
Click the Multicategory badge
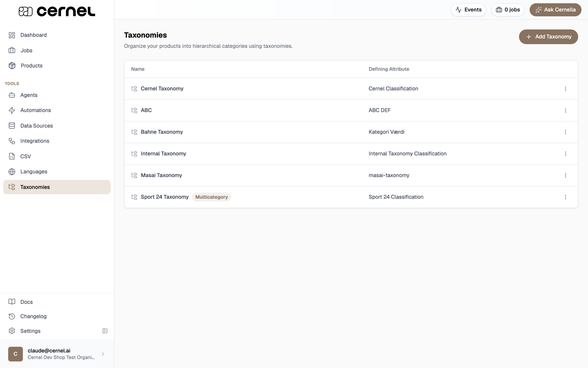[x=211, y=197]
